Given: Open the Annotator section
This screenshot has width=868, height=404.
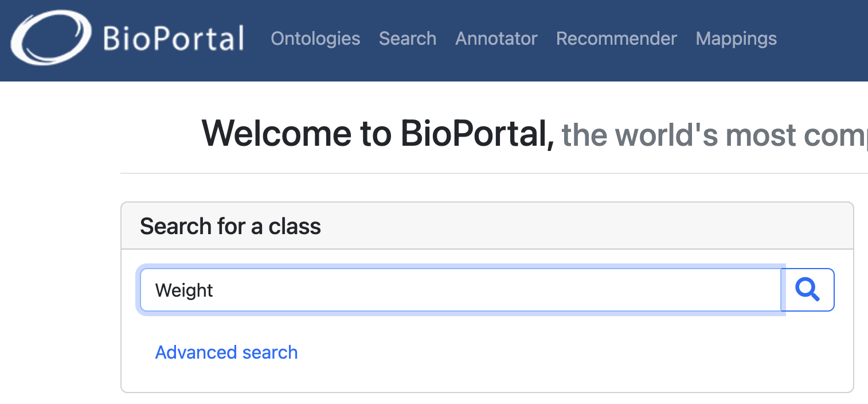Looking at the screenshot, I should tap(496, 38).
